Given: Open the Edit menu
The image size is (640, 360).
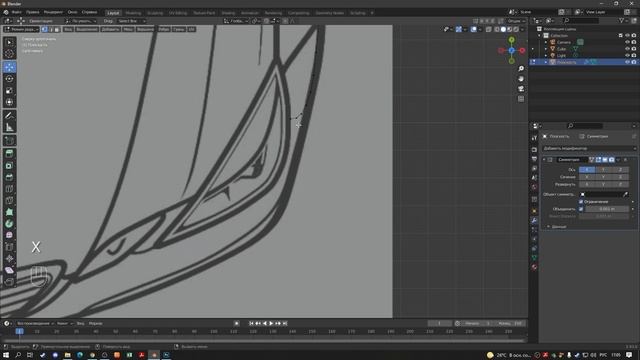Looking at the screenshot, I should tap(33, 12).
